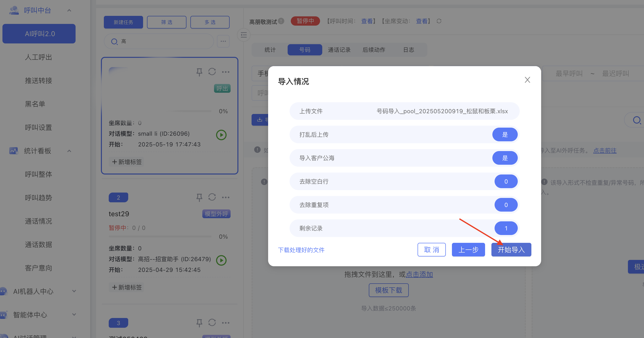Click the 开始导入 button
The width and height of the screenshot is (644, 338).
pyautogui.click(x=511, y=250)
